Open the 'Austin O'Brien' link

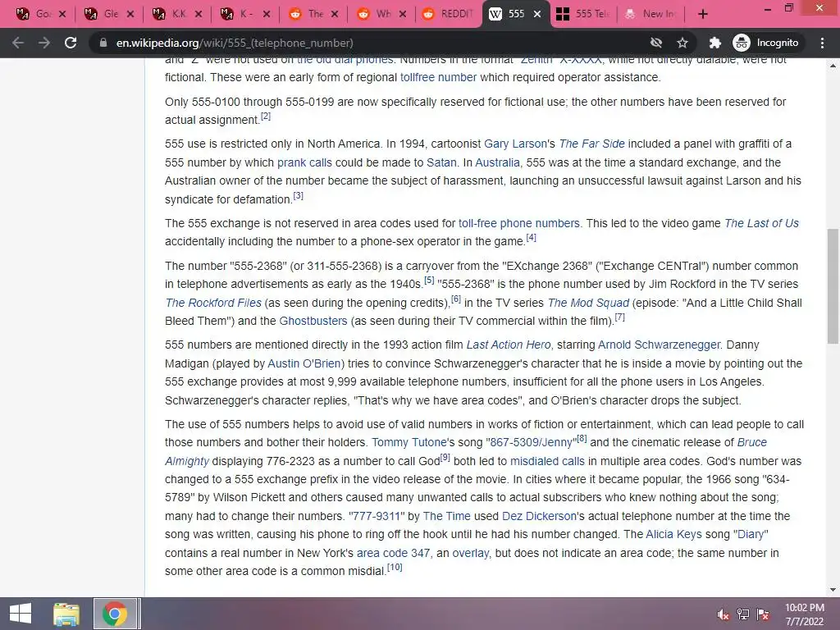coord(304,363)
